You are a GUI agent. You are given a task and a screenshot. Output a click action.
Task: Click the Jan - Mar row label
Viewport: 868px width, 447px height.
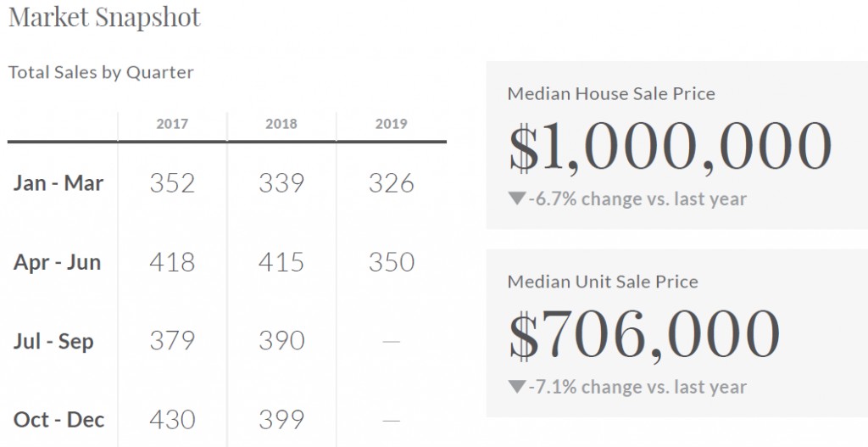pyautogui.click(x=58, y=183)
